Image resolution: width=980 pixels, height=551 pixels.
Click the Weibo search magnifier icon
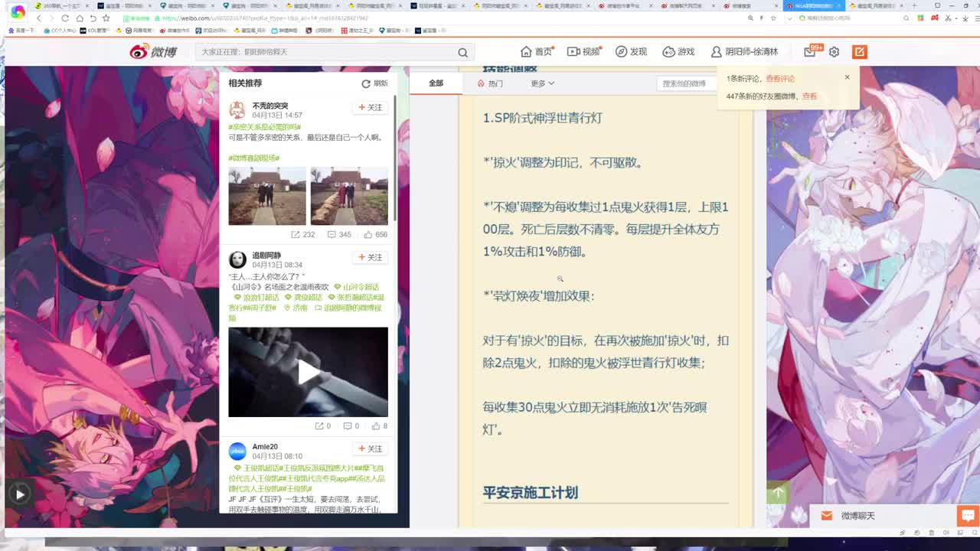462,52
